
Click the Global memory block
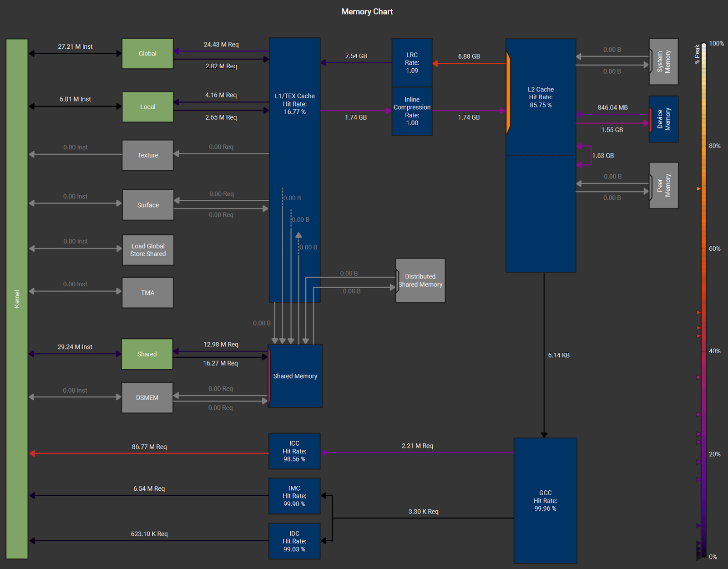(x=147, y=54)
